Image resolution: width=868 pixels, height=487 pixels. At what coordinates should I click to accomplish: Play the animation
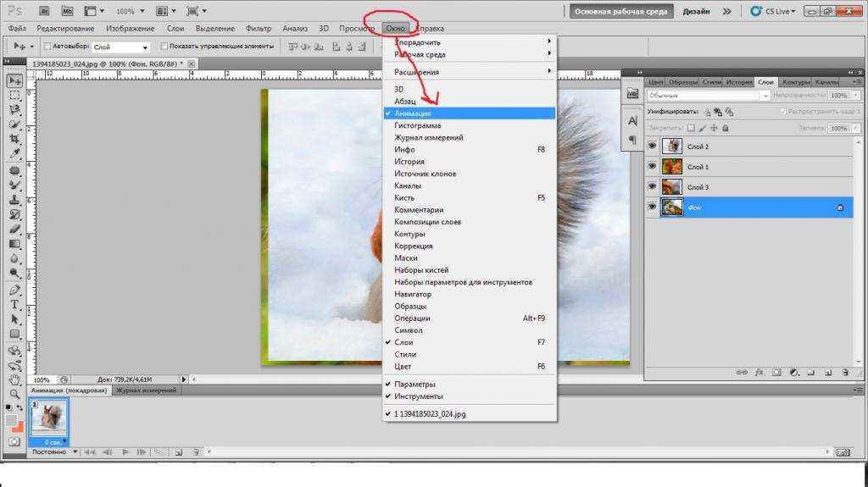pyautogui.click(x=125, y=452)
